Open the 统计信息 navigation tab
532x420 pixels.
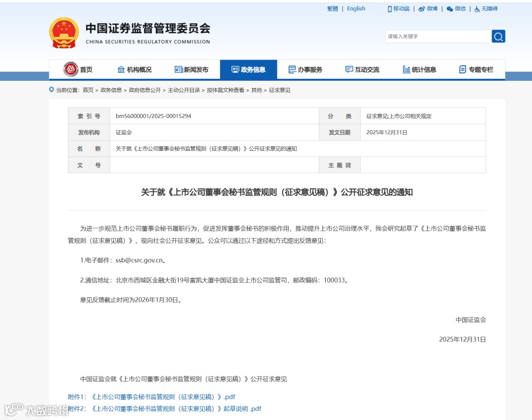pyautogui.click(x=420, y=70)
